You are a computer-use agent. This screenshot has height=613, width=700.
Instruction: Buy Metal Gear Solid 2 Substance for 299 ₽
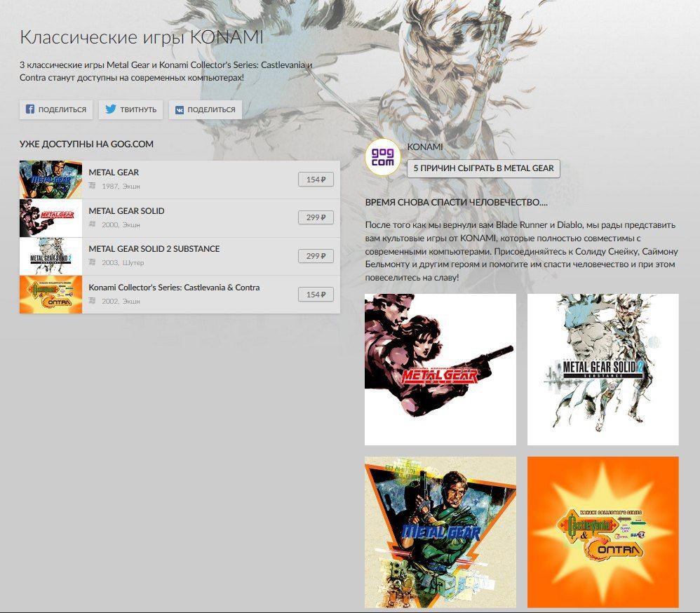pos(316,256)
